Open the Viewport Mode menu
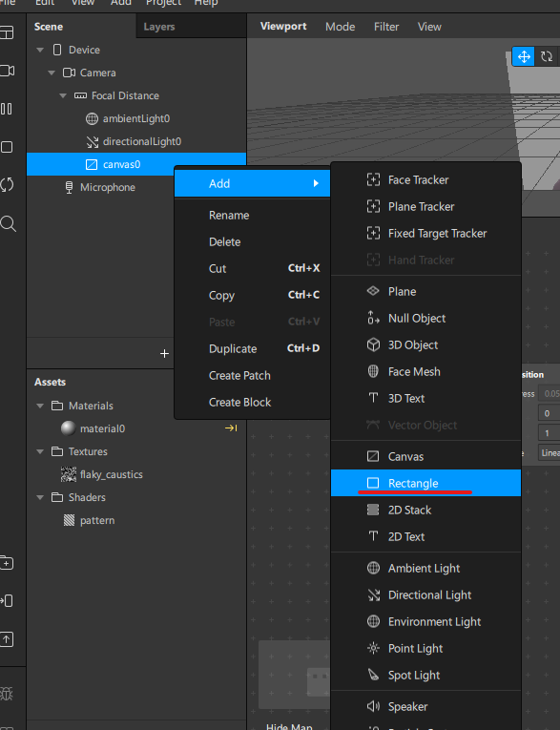This screenshot has height=730, width=560. click(x=340, y=27)
